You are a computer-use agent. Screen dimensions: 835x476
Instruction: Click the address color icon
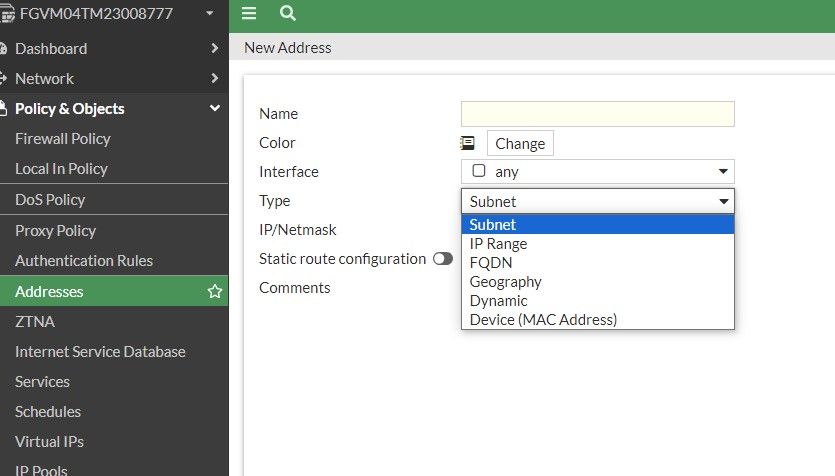click(x=467, y=143)
